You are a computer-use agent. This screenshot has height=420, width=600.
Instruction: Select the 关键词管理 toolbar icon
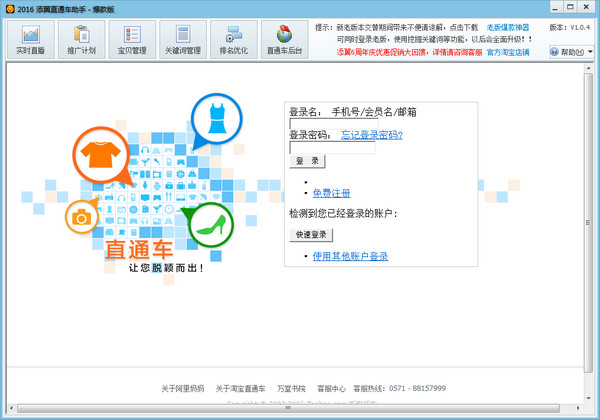182,40
